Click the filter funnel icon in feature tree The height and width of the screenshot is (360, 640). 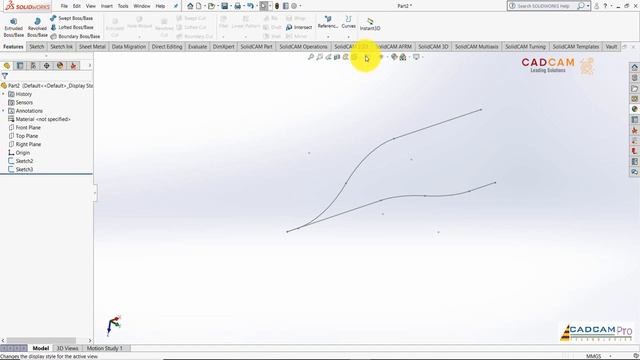[5, 76]
